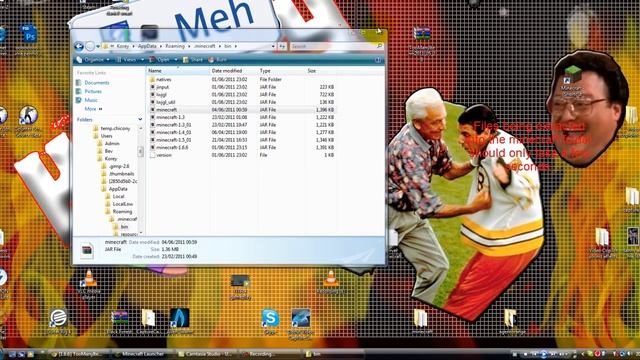Expand the Open button dropdown arrow
The width and height of the screenshot is (640, 360).
(176, 60)
